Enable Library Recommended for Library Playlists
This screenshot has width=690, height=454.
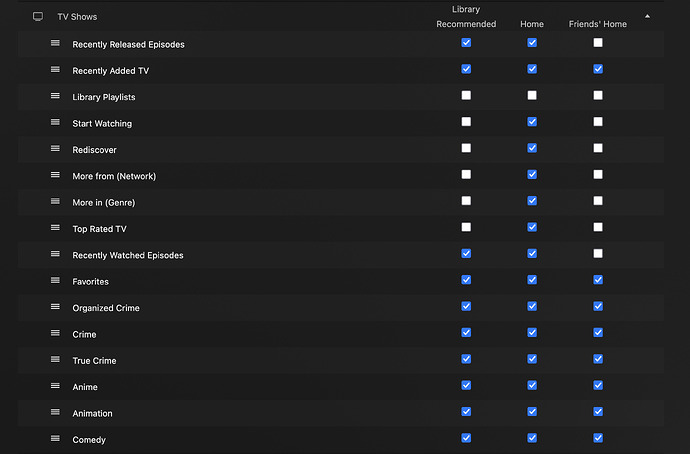466,96
